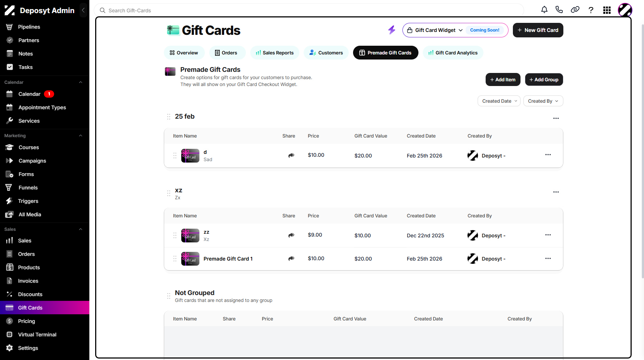Open the Gift Card Analytics tab
Image resolution: width=644 pixels, height=360 pixels.
453,53
